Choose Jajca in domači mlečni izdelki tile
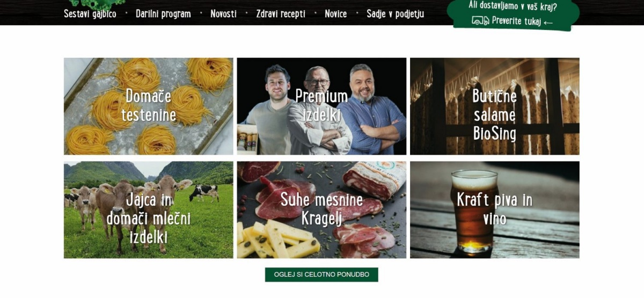644x298 pixels. [x=149, y=210]
